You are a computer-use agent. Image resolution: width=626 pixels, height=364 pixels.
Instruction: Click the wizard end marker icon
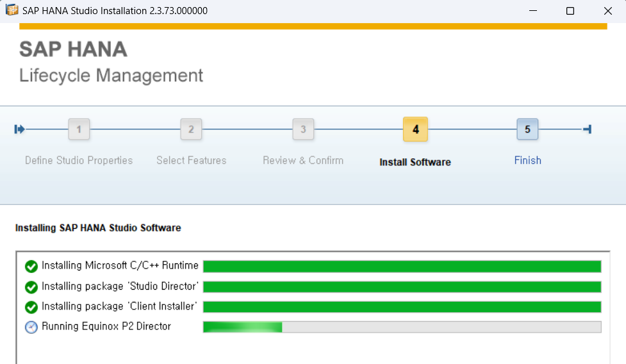[588, 129]
